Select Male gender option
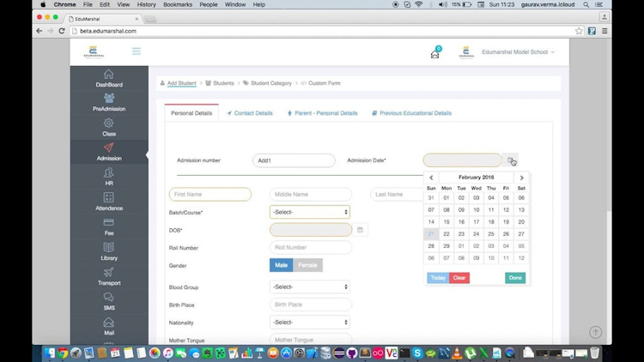 [x=282, y=265]
